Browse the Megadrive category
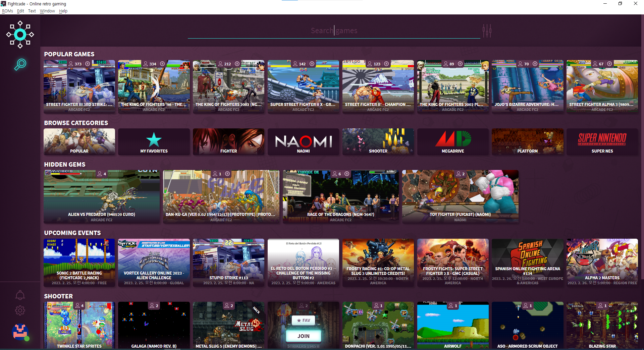The image size is (644, 350). point(453,142)
